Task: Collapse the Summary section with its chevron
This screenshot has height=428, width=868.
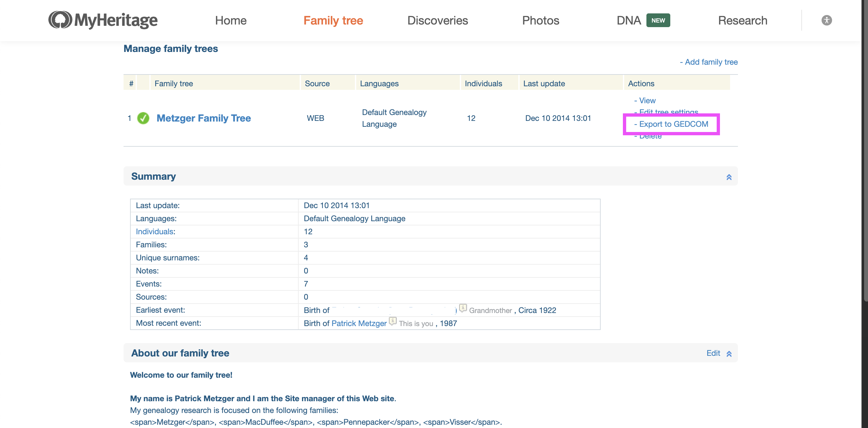Action: tap(729, 176)
